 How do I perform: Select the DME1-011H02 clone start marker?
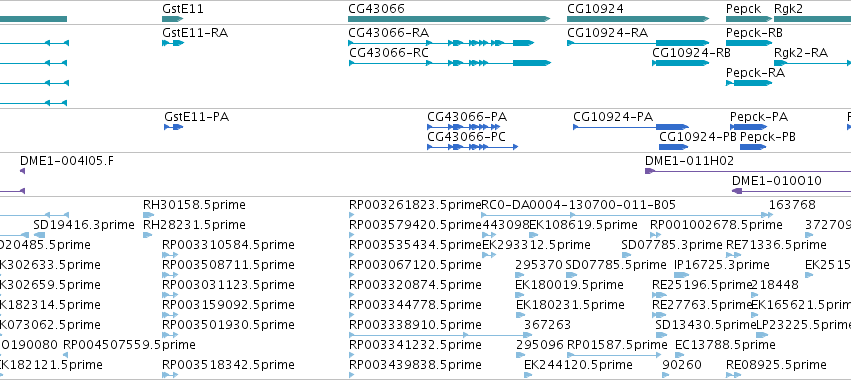tap(650, 171)
